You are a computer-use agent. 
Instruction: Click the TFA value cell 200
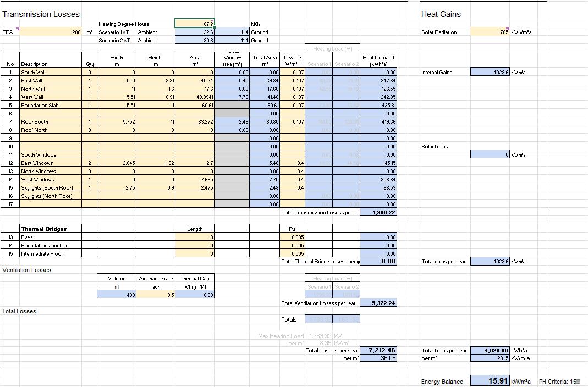point(51,32)
